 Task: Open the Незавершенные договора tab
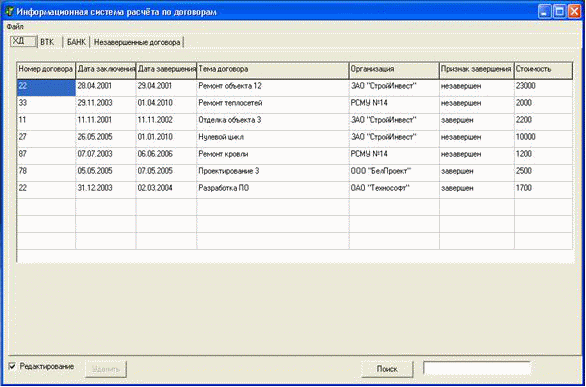point(137,43)
